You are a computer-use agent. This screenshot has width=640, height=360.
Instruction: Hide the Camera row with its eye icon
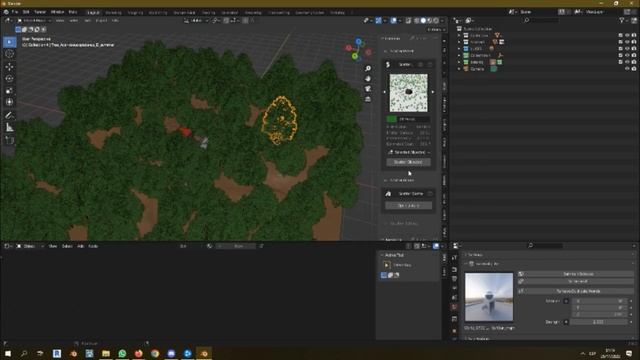627,69
